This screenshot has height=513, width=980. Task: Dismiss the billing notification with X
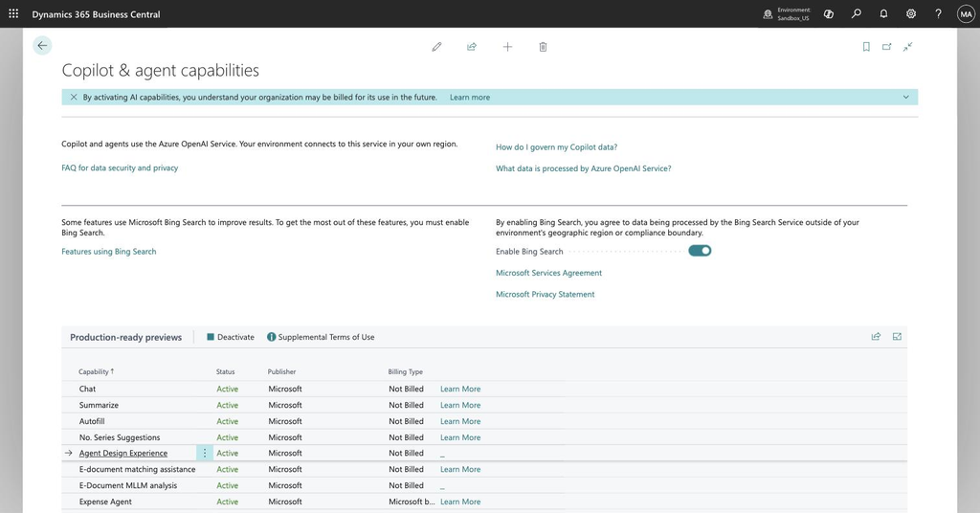coord(74,97)
